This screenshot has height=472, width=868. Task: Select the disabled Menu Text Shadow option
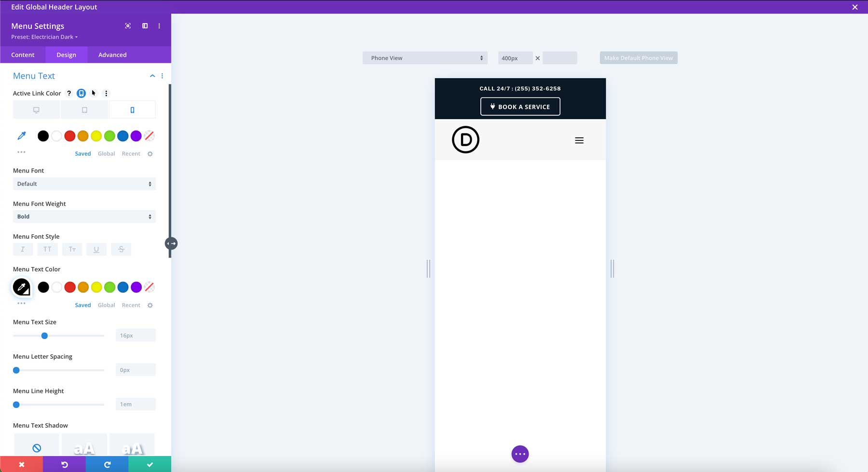(x=36, y=447)
